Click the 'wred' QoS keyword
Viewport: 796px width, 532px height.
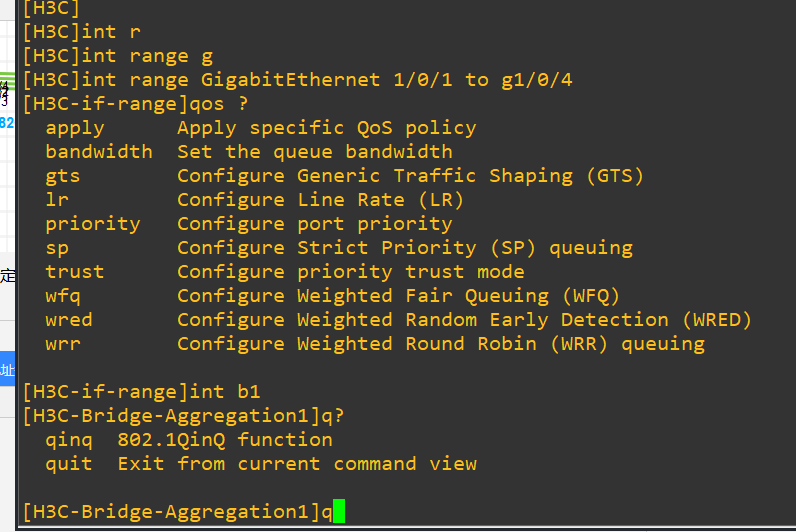[x=68, y=320]
